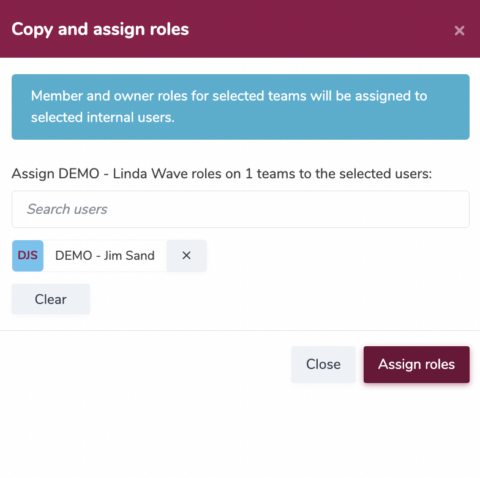Focus the Search users field

point(240,209)
